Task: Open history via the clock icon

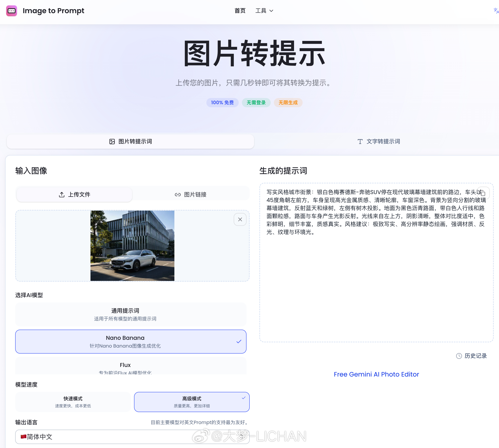Action: coord(459,356)
